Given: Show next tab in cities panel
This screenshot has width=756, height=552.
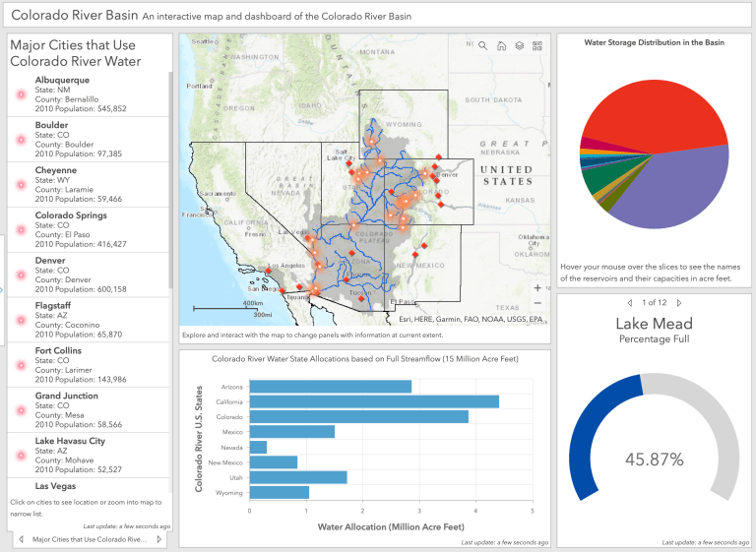Looking at the screenshot, I should [159, 539].
